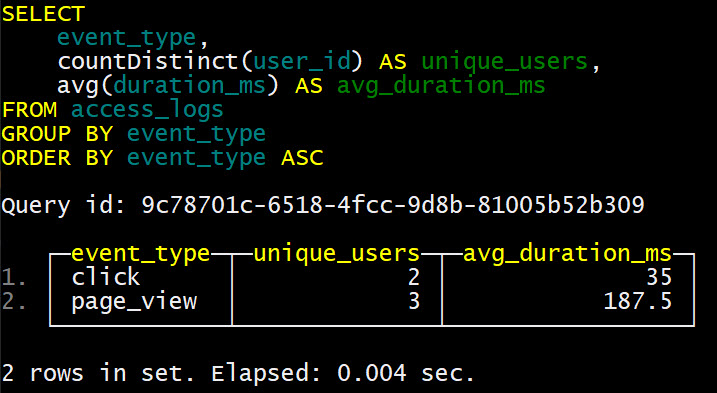This screenshot has height=393, width=717.
Task: Click avg function in the query
Action: (78, 86)
